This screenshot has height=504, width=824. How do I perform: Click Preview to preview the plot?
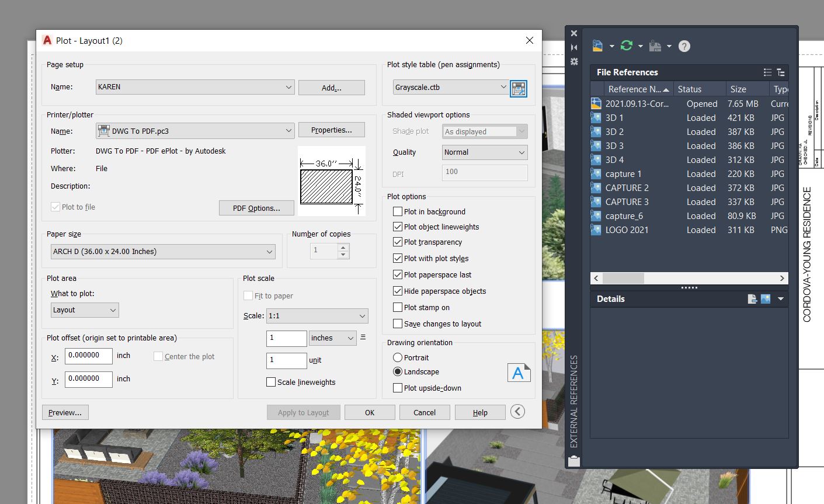pyautogui.click(x=65, y=412)
